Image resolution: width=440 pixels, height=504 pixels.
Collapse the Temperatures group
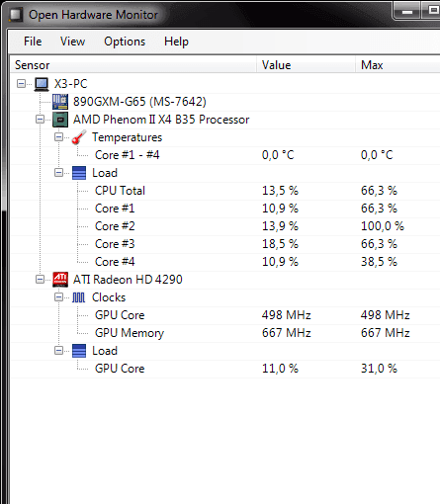tap(58, 137)
